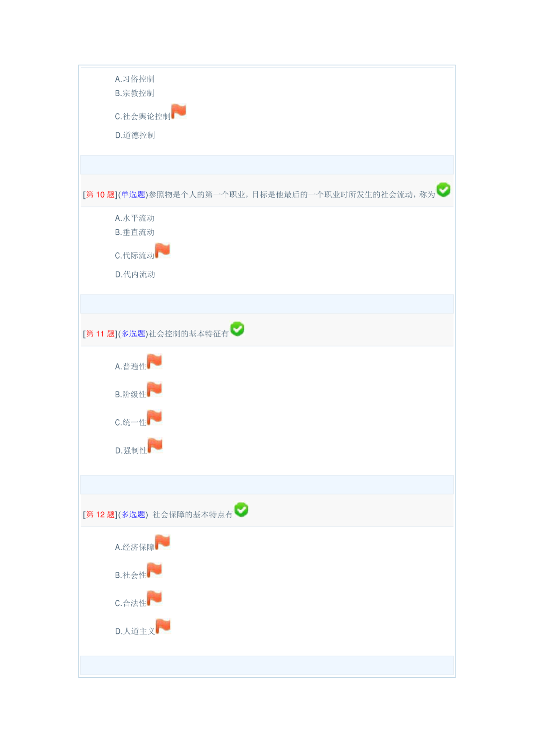Select answer A.习俗控制
The height and width of the screenshot is (756, 534).
pos(135,79)
